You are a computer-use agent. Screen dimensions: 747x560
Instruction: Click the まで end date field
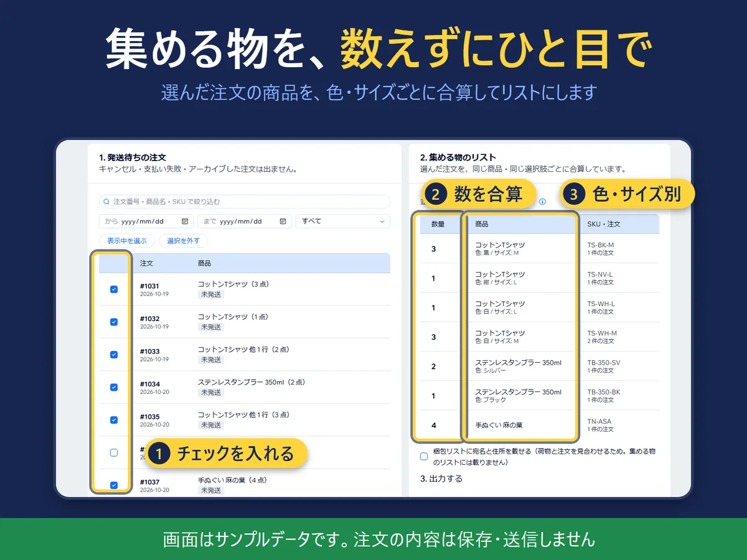245,222
